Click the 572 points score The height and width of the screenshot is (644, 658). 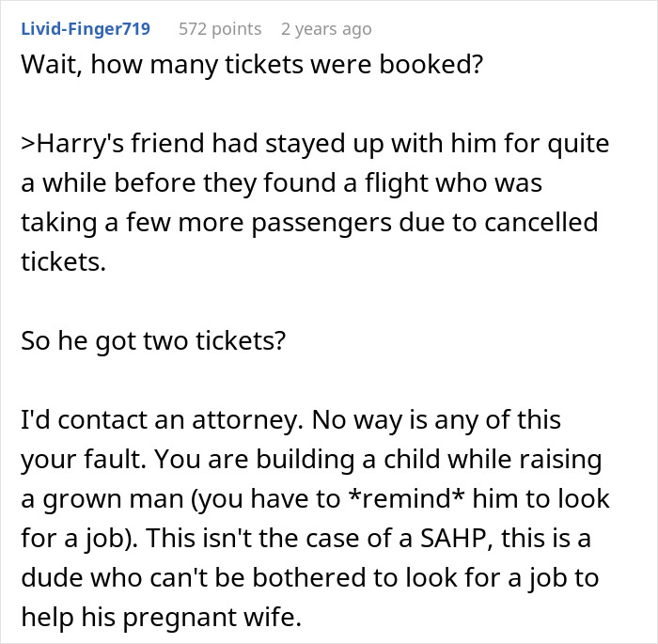pos(220,29)
